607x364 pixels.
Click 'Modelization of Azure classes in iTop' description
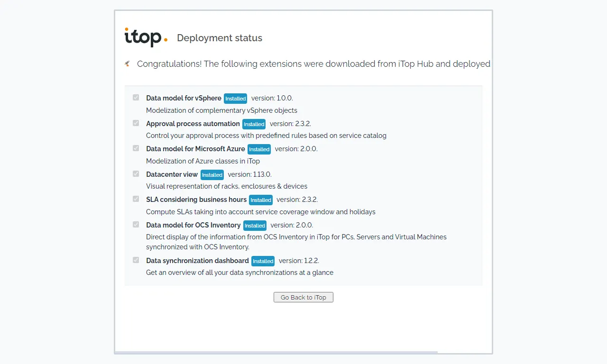pos(203,161)
